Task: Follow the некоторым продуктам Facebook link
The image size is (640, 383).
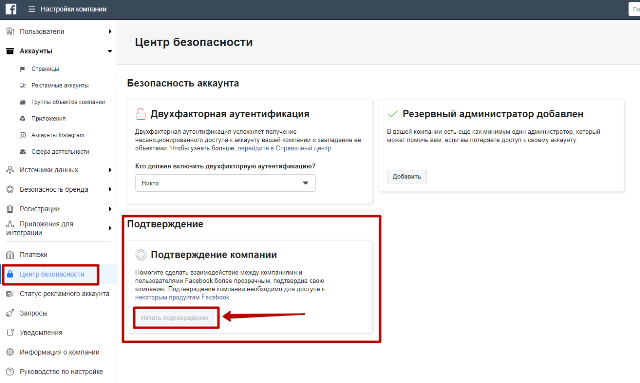Action: click(x=182, y=297)
